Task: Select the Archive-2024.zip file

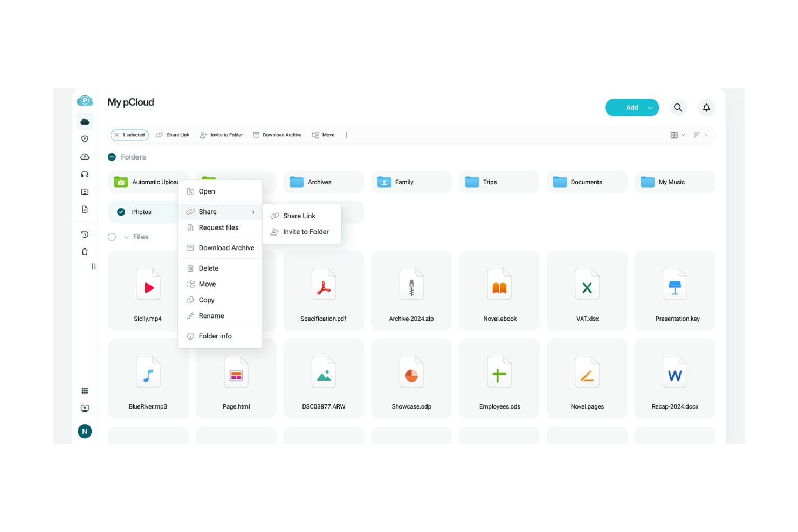Action: [411, 291]
